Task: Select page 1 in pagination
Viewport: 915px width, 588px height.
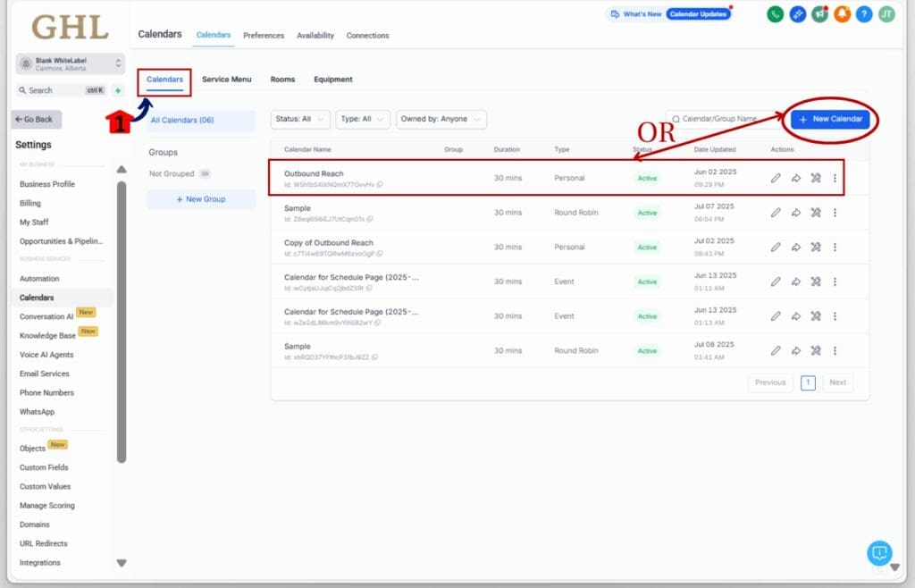Action: pos(808,382)
